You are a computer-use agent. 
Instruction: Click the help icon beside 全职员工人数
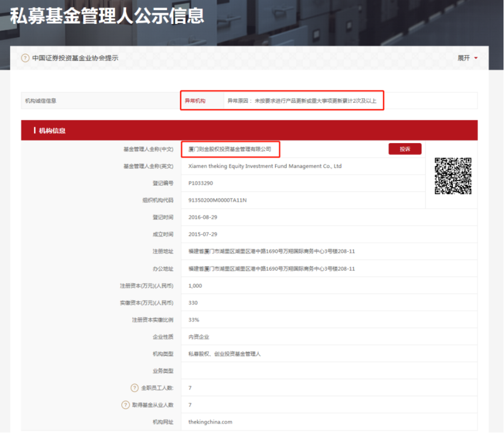(x=134, y=388)
